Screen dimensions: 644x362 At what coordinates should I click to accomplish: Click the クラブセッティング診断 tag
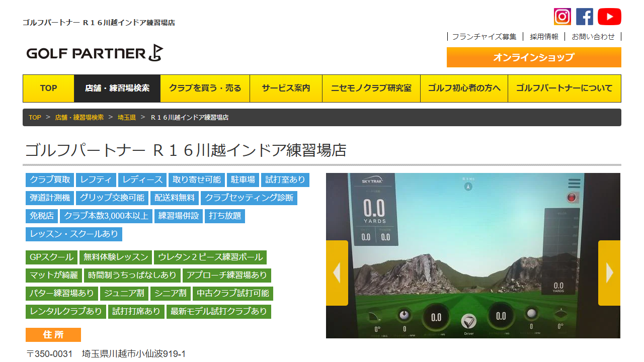tap(249, 198)
